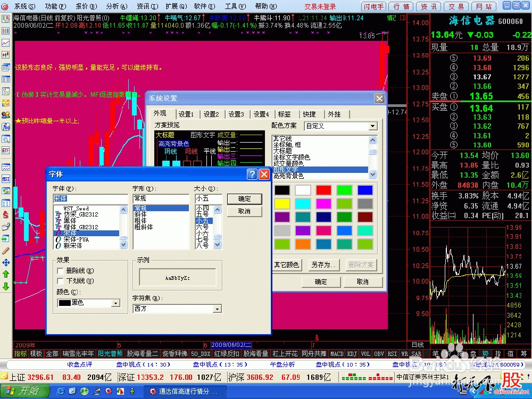532x399 pixels.
Task: Click font list scroll-down arrow
Action: pyautogui.click(x=123, y=244)
